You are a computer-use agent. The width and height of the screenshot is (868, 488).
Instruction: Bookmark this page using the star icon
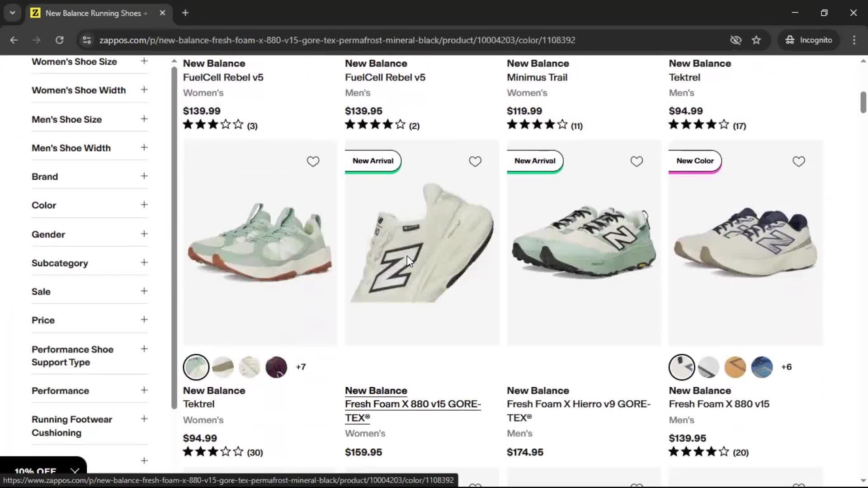[x=756, y=40]
